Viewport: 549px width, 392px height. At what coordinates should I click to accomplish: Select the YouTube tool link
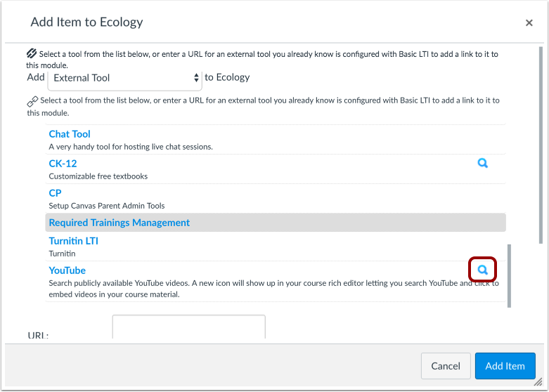click(x=67, y=270)
